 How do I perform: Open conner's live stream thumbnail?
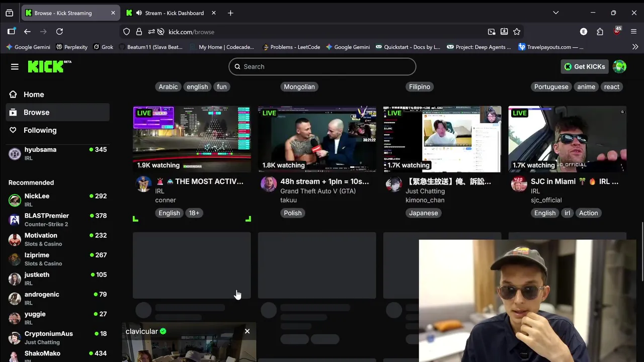[x=192, y=139]
